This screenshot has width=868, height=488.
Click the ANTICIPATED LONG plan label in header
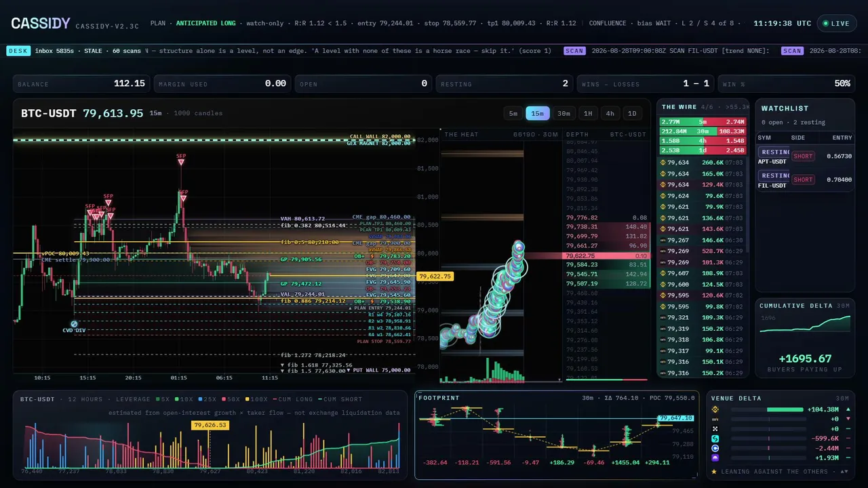(x=206, y=23)
